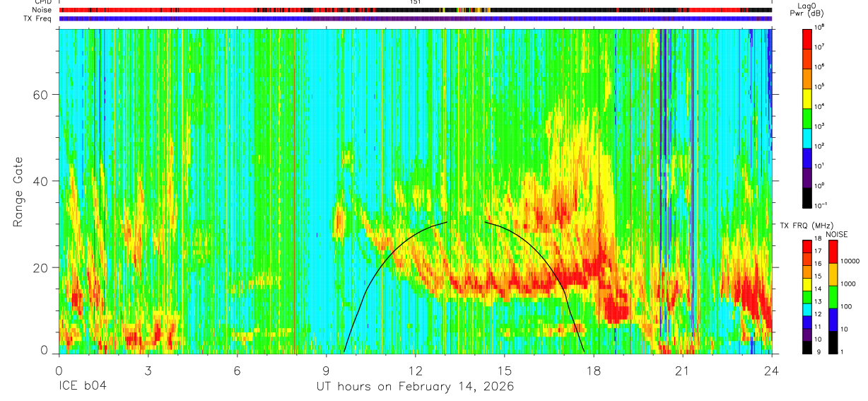Click the yellow 14–15 MHz segment of TX FRQ bar
The image size is (868, 401).
click(807, 284)
